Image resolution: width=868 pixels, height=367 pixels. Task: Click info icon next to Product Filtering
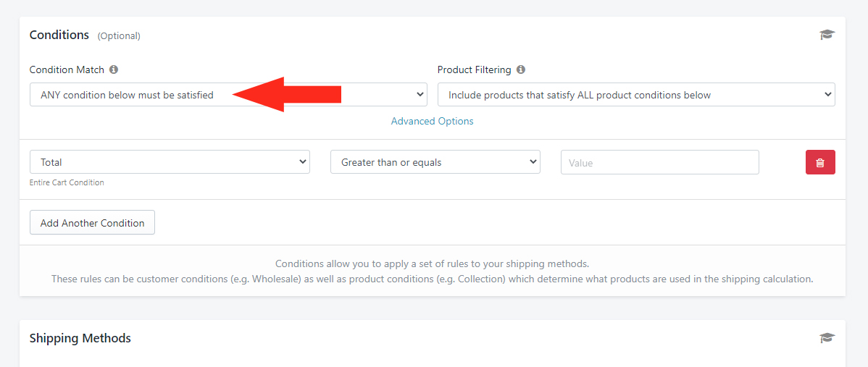pos(521,69)
